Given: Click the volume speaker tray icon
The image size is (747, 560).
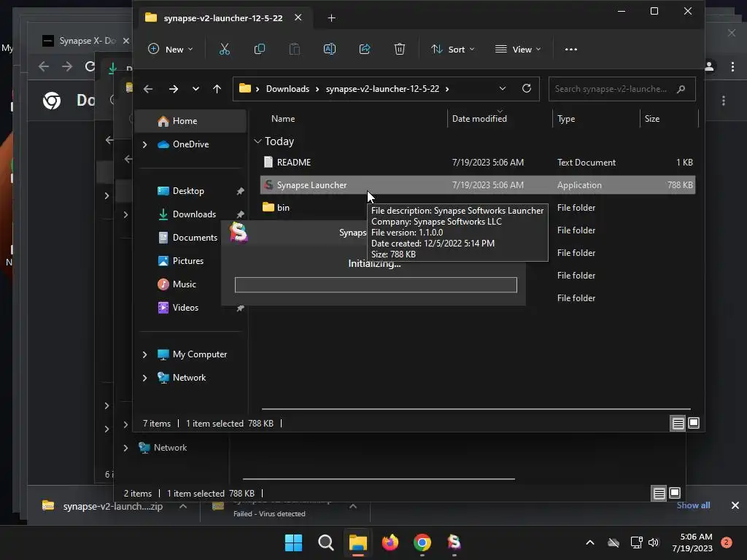Looking at the screenshot, I should point(654,542).
